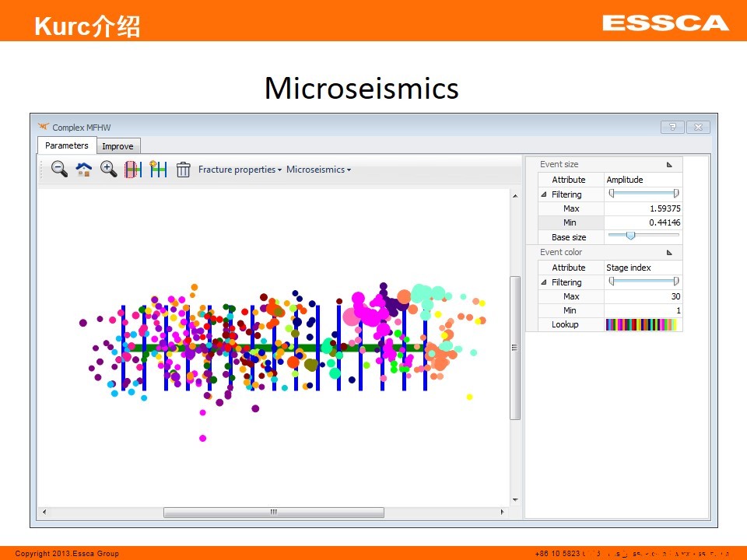This screenshot has height=560, width=747.
Task: Click the home view reset icon
Action: 83,169
